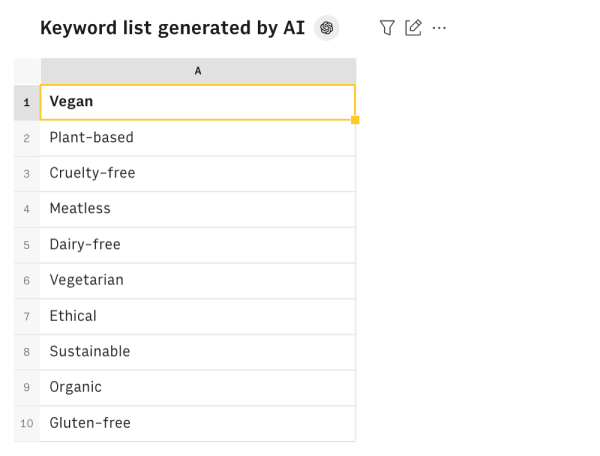Click the Vegetarian cell

tap(197, 280)
